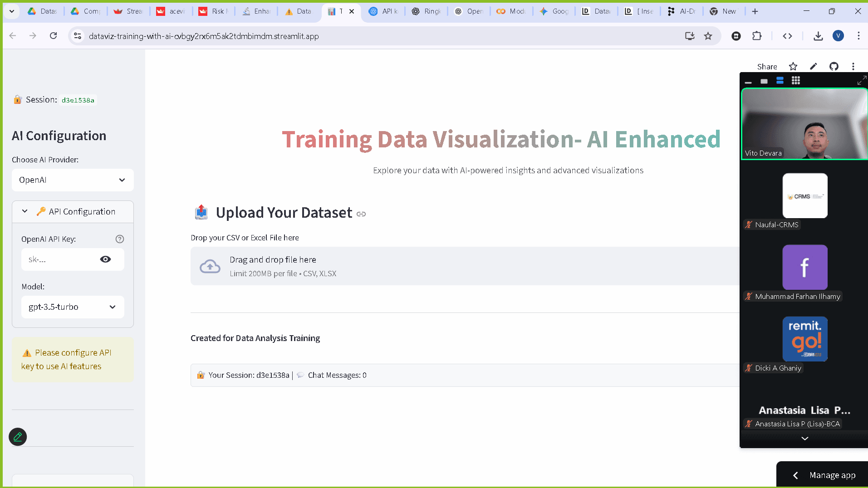Screen dimensions: 868x488
Task: Open the browser extensions puzzle icon
Action: click(757, 36)
